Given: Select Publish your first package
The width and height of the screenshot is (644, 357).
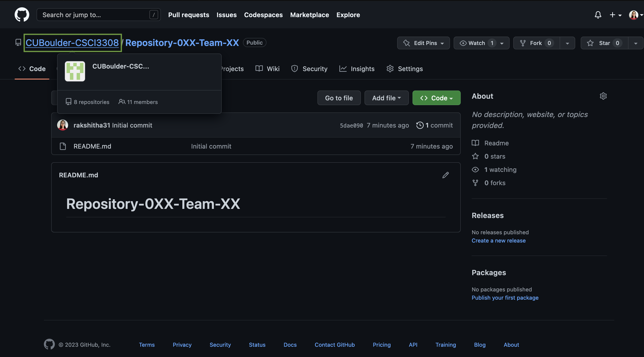Looking at the screenshot, I should 505,298.
